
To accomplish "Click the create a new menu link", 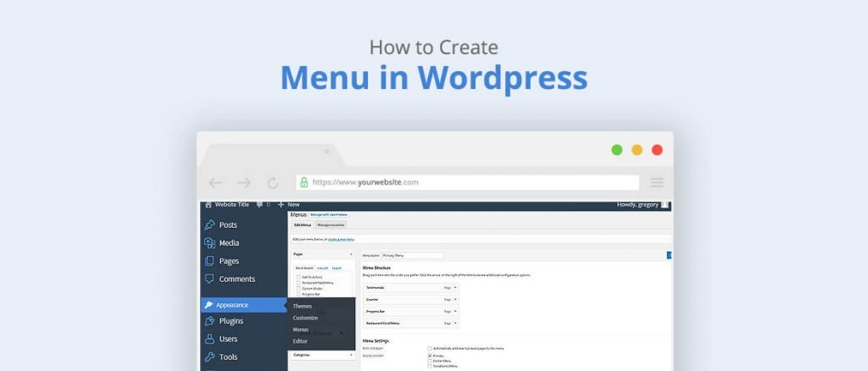I will click(x=341, y=240).
